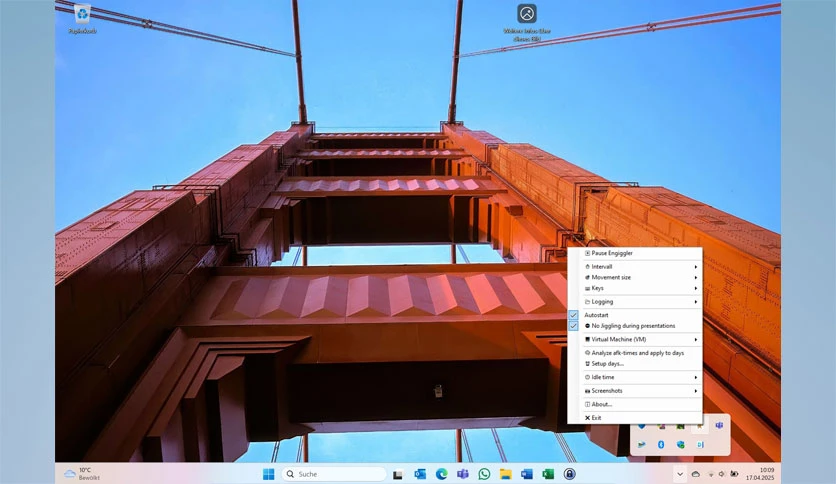Choose Exit from the context menu
Screen dimensions: 836x484
(634, 418)
